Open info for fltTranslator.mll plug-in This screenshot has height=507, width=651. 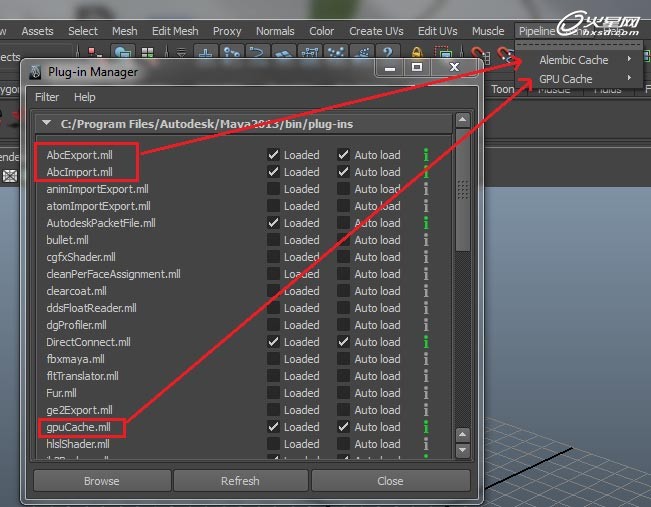pyautogui.click(x=426, y=376)
